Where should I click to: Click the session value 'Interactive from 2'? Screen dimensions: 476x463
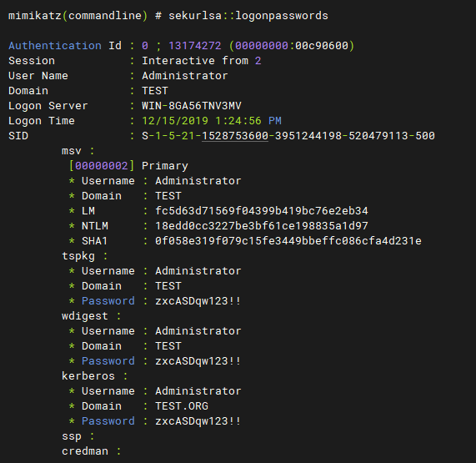[201, 60]
